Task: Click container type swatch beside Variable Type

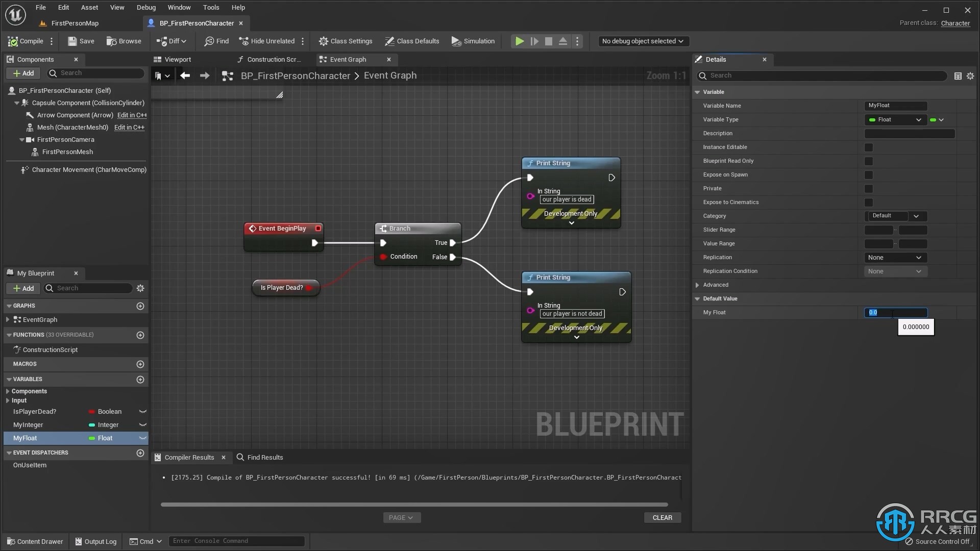Action: point(937,120)
